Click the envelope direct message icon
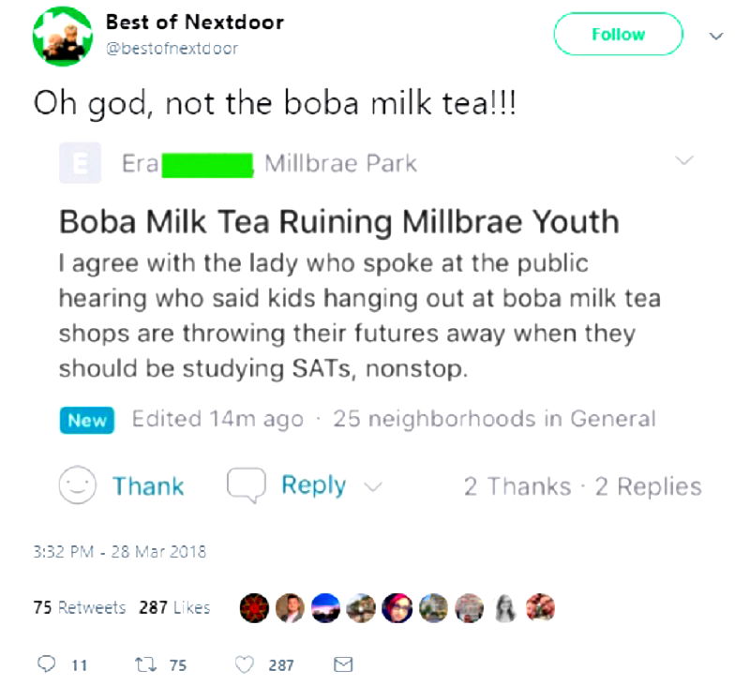This screenshot has height=700, width=750. (x=343, y=664)
